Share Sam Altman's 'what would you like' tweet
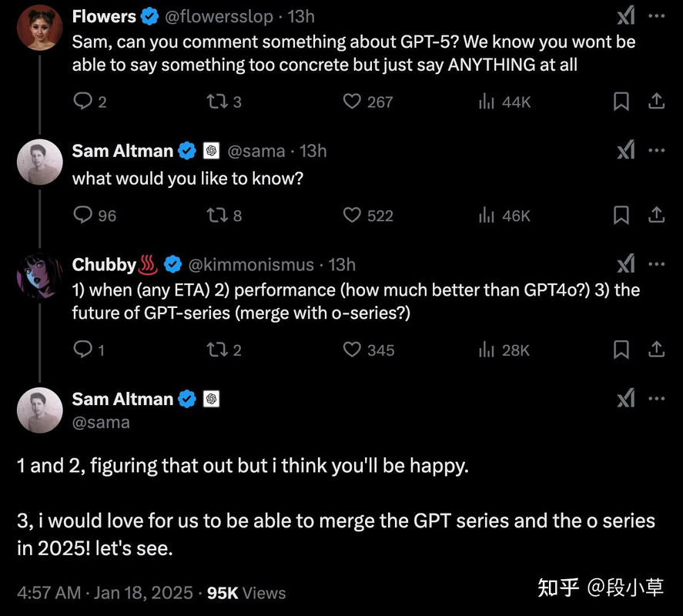 pyautogui.click(x=656, y=215)
